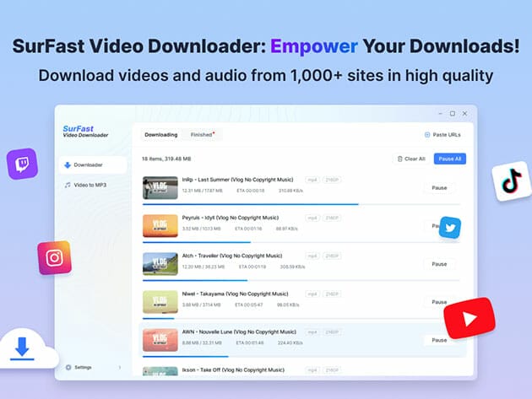Screen dimensions: 532x399
Task: Click the Instagram logo icon
Action: (54, 257)
